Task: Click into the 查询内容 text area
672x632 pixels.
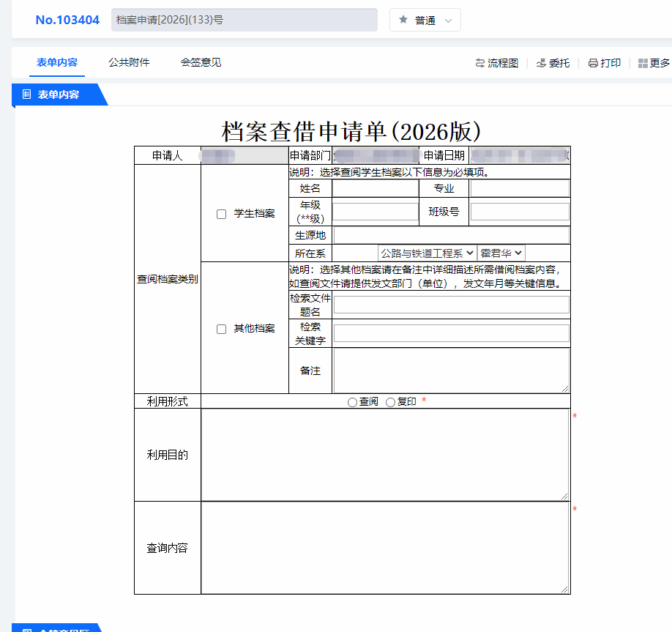Action: coord(385,548)
